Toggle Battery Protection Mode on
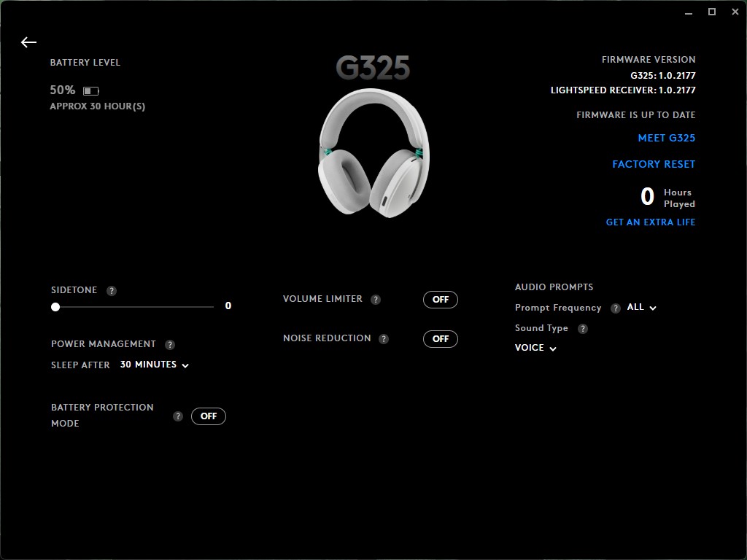The height and width of the screenshot is (560, 747). 209,416
